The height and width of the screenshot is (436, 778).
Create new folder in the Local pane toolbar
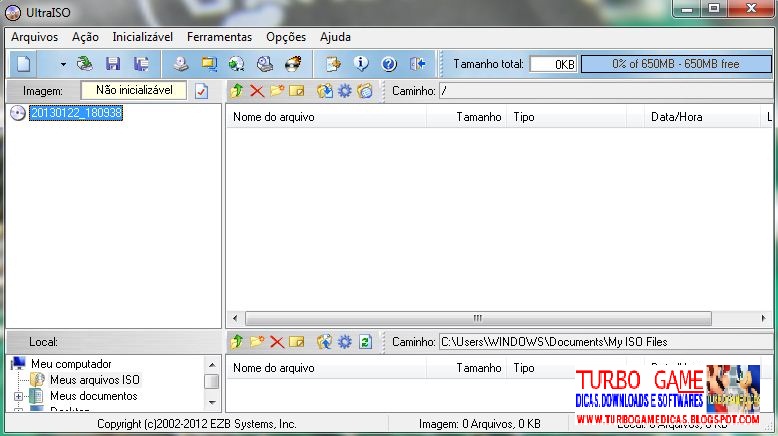(x=257, y=342)
